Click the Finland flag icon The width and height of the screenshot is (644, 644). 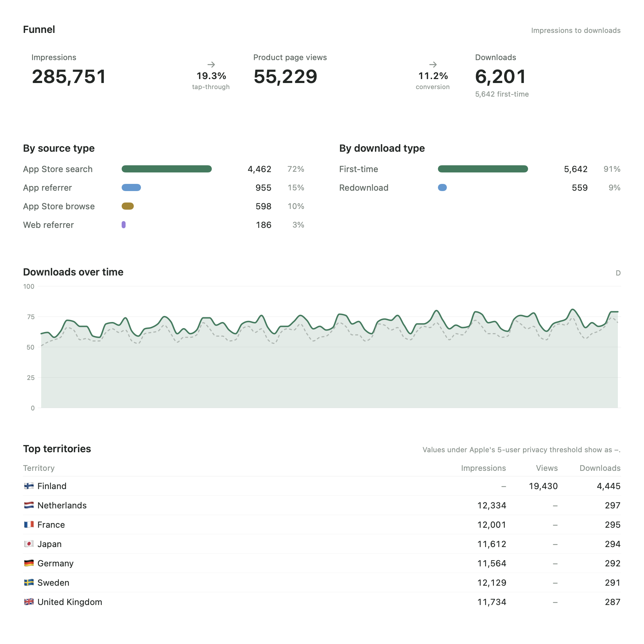coord(29,486)
